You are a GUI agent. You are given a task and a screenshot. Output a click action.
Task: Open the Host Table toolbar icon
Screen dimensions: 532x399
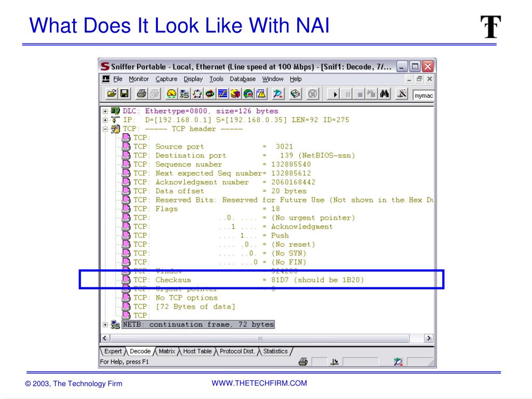coord(184,94)
